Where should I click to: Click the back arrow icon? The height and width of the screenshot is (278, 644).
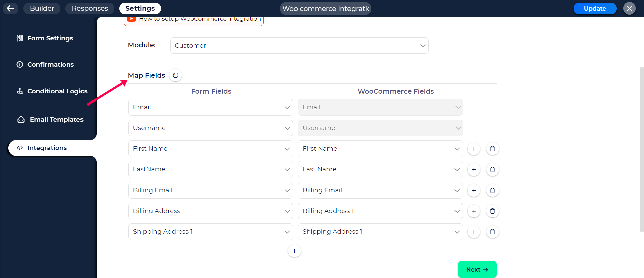[x=11, y=8]
